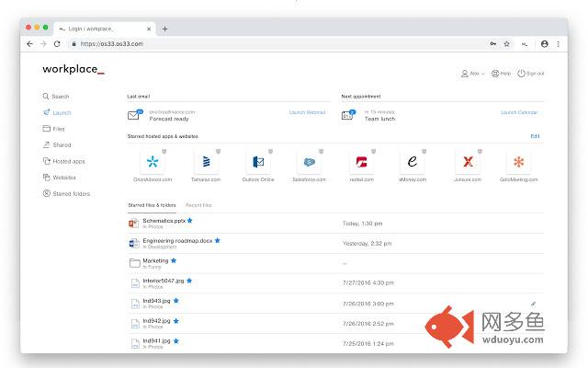Unstar Ind943.jpg
Screen dimensions: 588x368
[x=176, y=301]
